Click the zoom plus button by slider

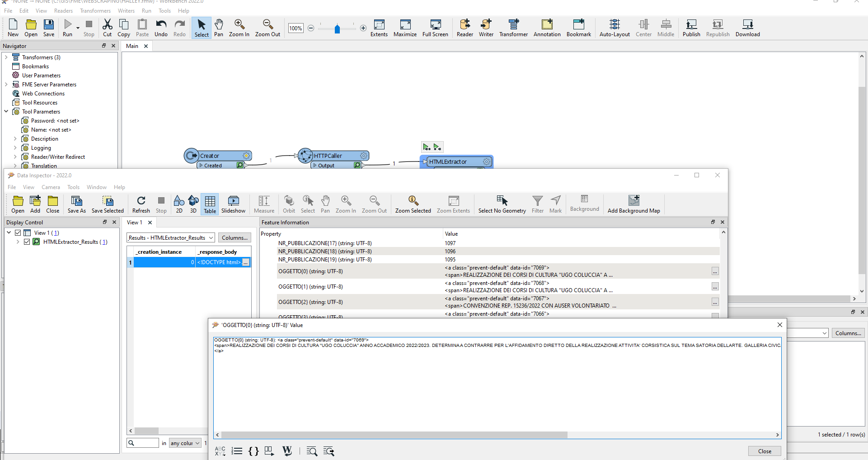pyautogui.click(x=363, y=28)
